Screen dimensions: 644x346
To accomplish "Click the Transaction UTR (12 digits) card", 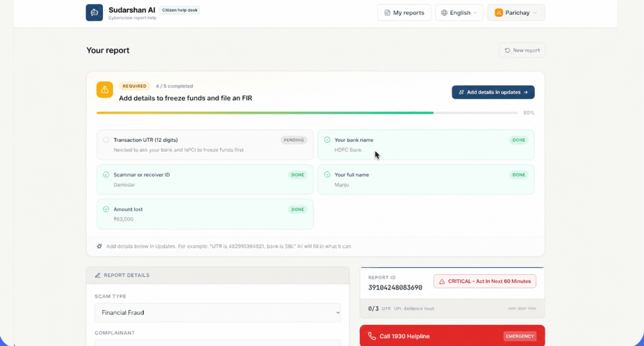I will click(205, 145).
